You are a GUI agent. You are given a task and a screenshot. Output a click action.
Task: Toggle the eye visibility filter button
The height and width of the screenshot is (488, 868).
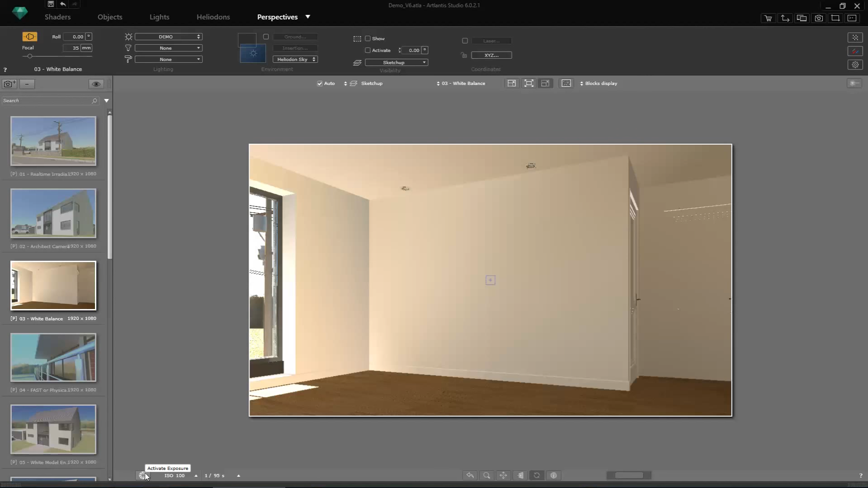coord(96,84)
